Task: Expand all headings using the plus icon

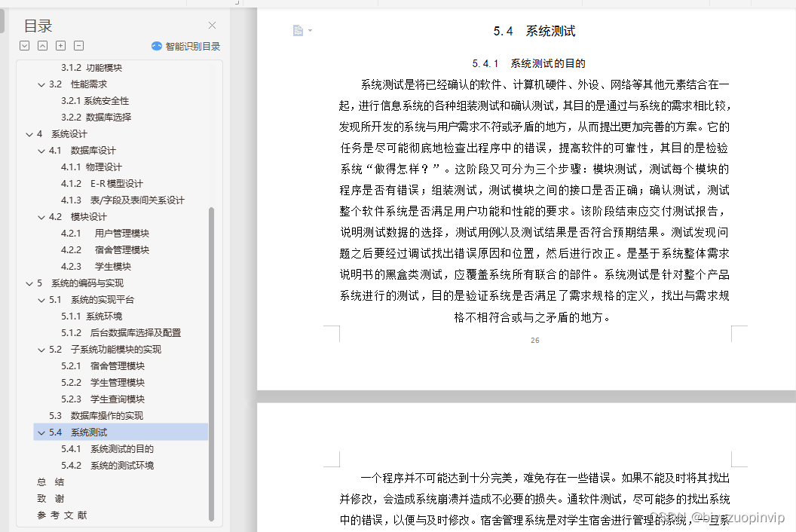Action: point(60,45)
